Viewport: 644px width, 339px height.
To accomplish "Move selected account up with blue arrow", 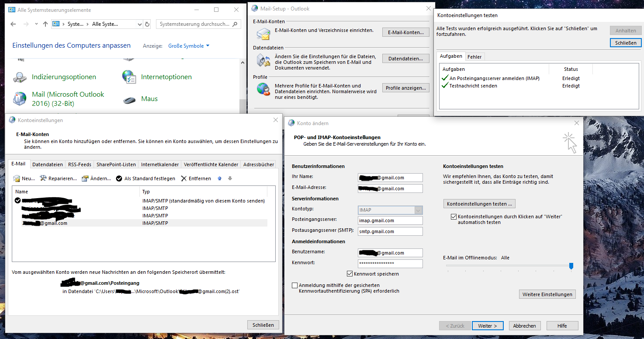I will 220,178.
